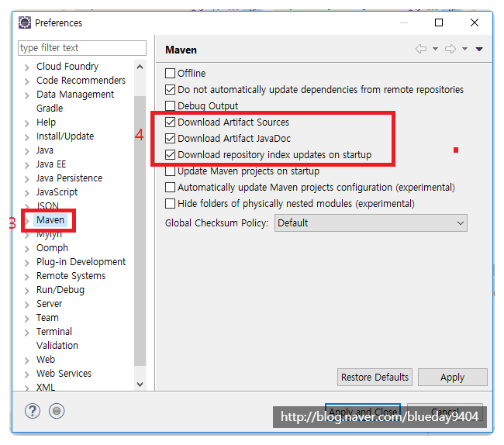This screenshot has height=445, width=504.
Task: Select Oomph preferences
Action: [52, 248]
